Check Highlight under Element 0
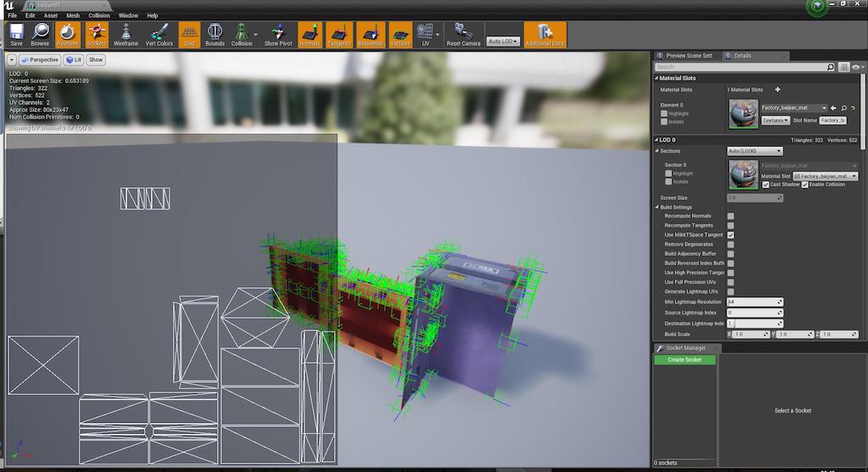Screen dimensions: 868x472 click(664, 114)
